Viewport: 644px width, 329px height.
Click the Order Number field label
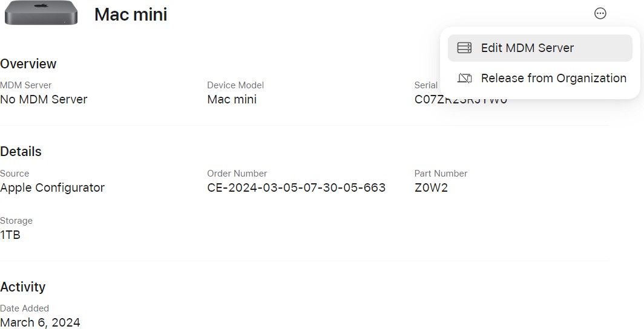[x=237, y=174]
